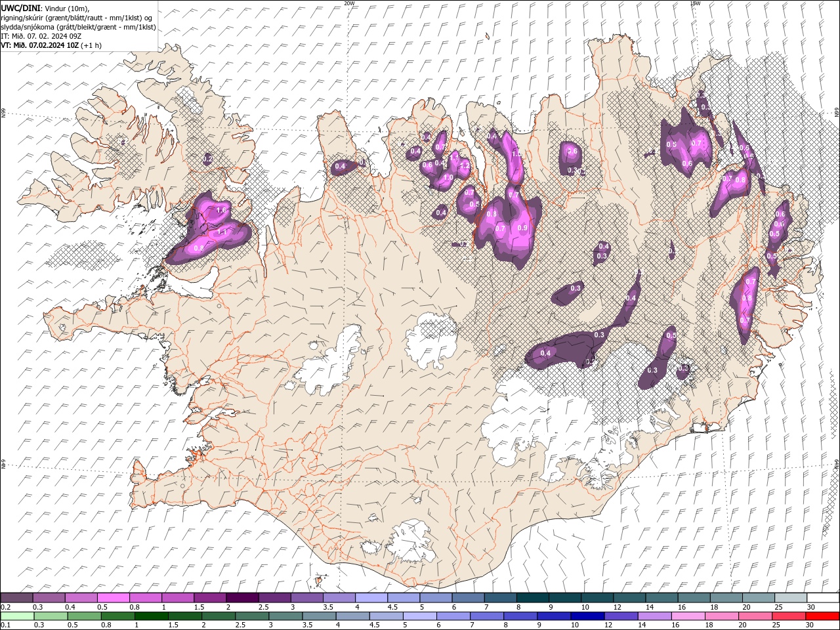Click the 0.2 label under the upper legend
Image resolution: width=840 pixels, height=630 pixels.
coord(6,607)
